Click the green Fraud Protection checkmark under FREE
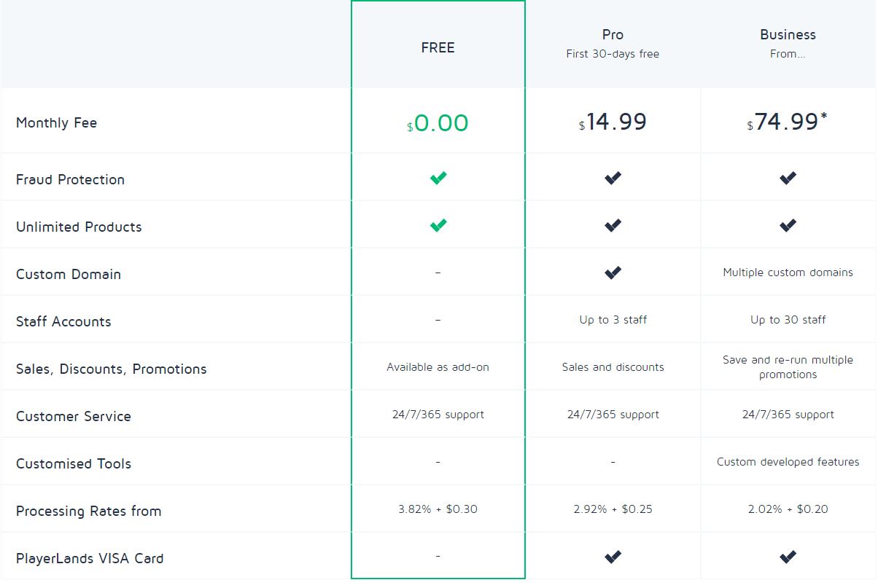Screen dimensions: 878x588 point(438,178)
